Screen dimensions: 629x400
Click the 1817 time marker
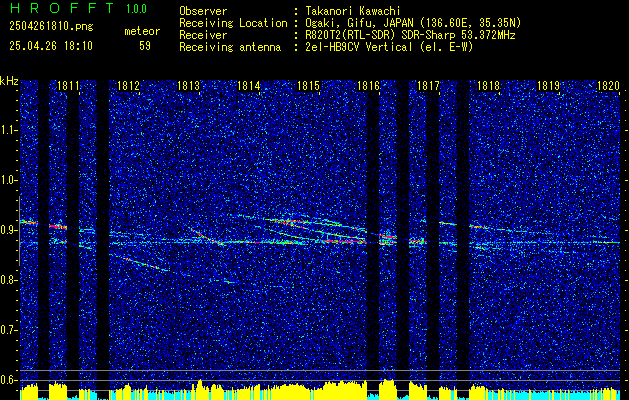(x=428, y=86)
